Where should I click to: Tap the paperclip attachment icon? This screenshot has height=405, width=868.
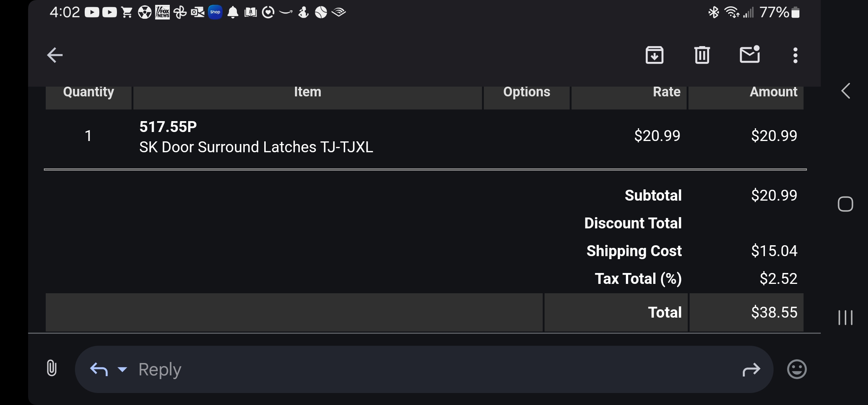(52, 368)
